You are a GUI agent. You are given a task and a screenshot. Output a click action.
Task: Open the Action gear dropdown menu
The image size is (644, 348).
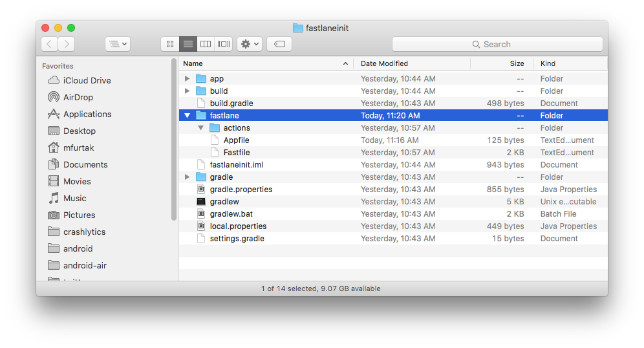(x=249, y=44)
